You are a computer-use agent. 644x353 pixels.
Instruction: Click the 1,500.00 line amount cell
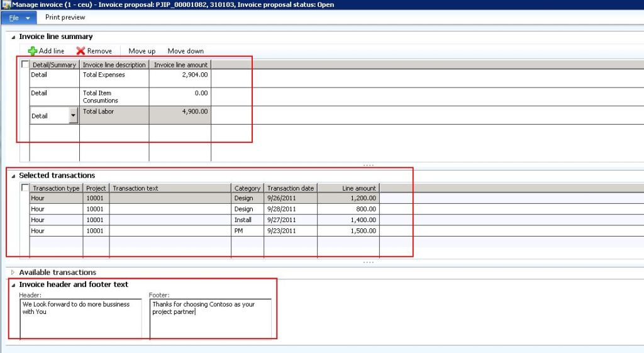point(348,230)
